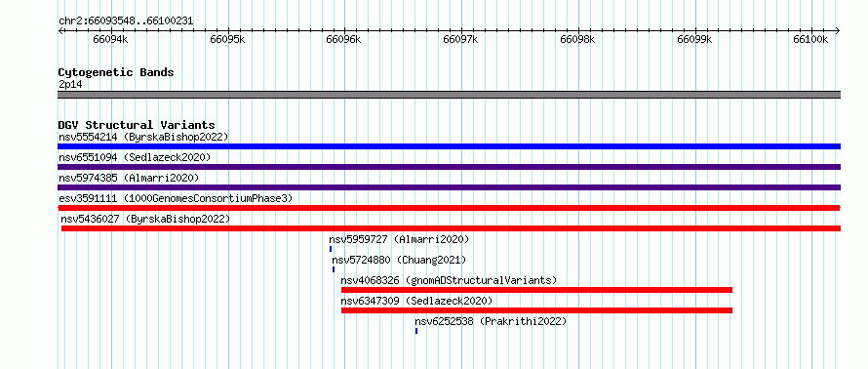Click the small blue nsv5724880 marker
868x369 pixels.
[x=334, y=269]
